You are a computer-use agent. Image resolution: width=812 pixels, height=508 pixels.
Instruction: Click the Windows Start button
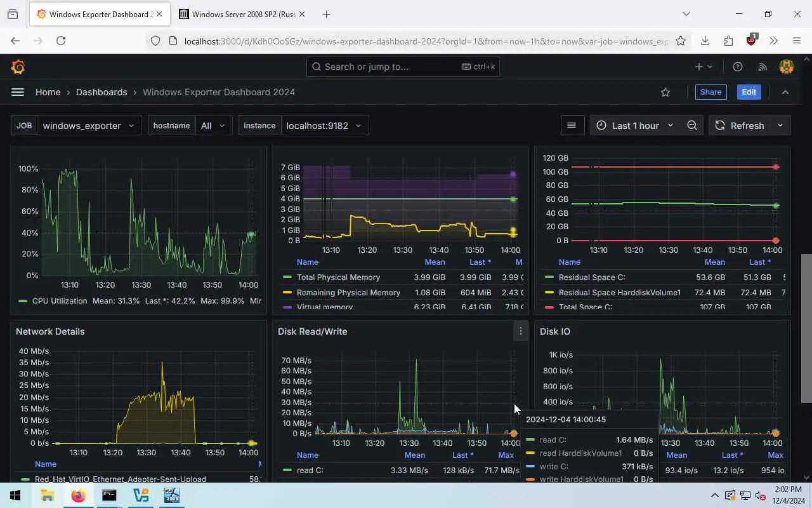pos(15,495)
